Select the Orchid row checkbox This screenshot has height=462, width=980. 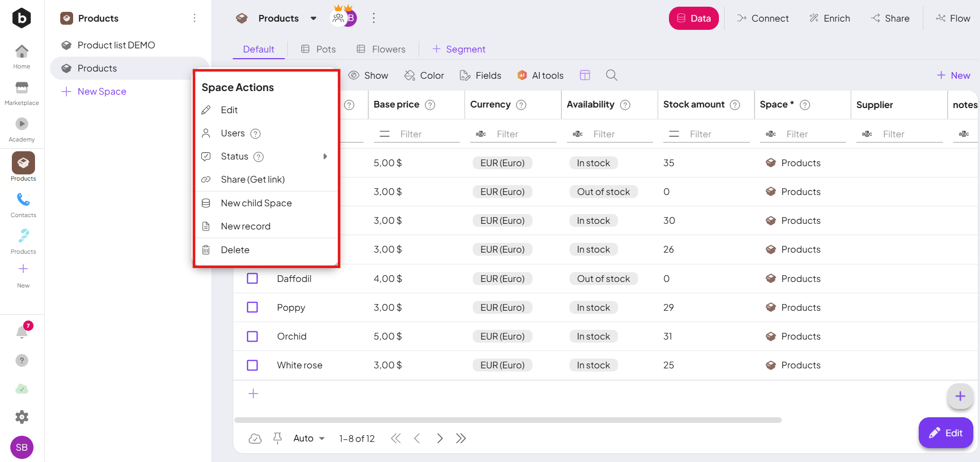(252, 336)
